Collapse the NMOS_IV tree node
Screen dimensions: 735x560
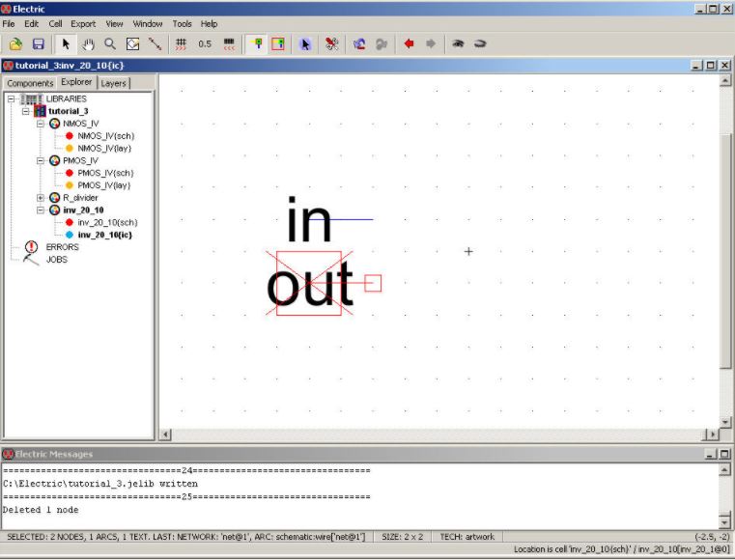(x=41, y=124)
